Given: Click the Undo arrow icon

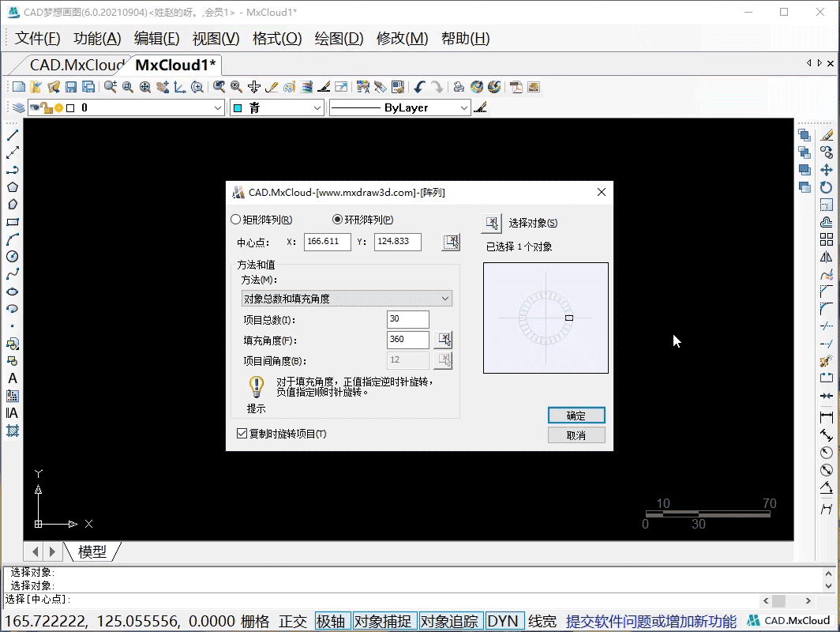Looking at the screenshot, I should point(419,87).
